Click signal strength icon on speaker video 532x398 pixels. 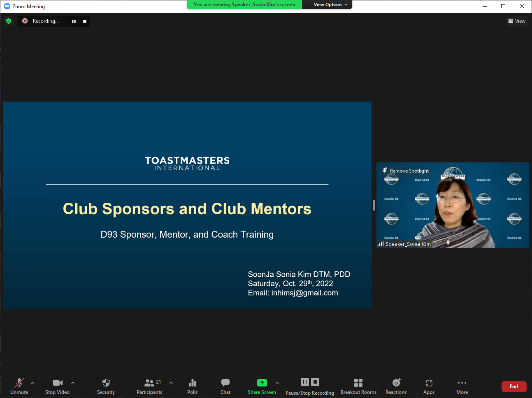coord(381,244)
